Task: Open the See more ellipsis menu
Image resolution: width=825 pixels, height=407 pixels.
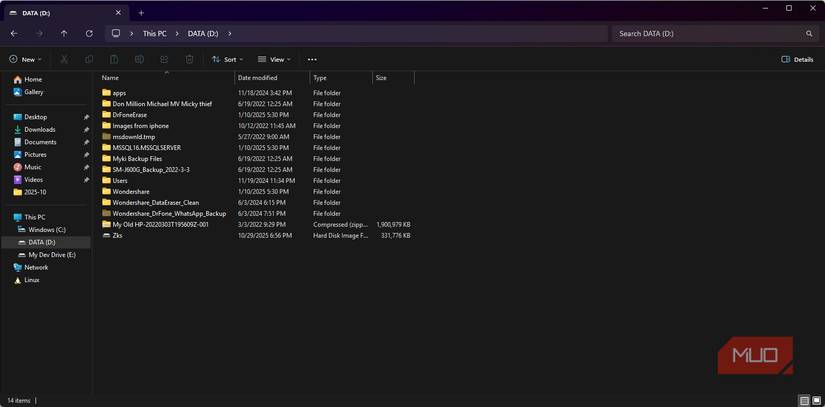Action: (x=312, y=59)
